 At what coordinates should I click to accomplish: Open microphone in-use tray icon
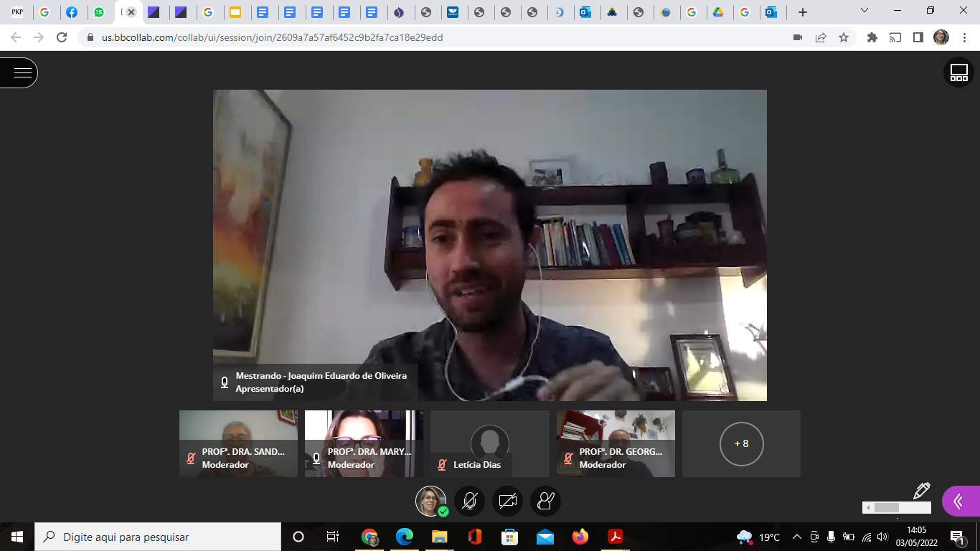coord(831,537)
